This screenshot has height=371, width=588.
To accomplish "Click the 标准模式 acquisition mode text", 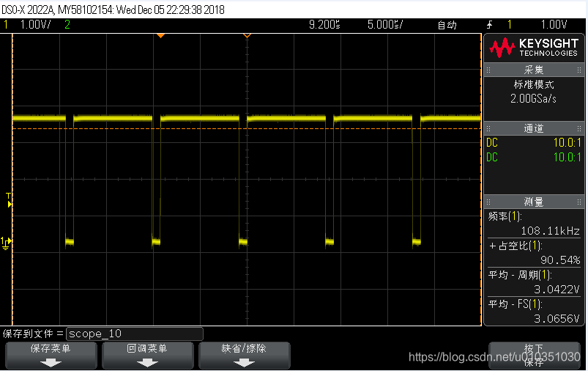I will pyautogui.click(x=534, y=84).
